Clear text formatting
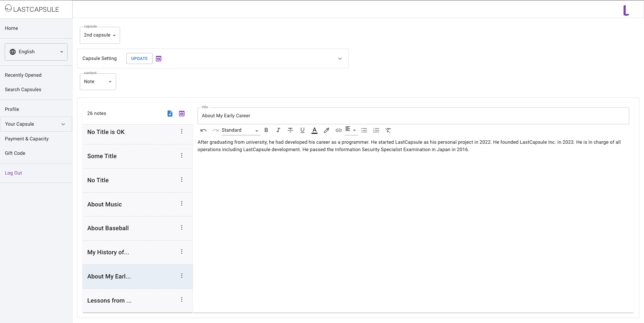Image resolution: width=644 pixels, height=323 pixels. [x=388, y=130]
